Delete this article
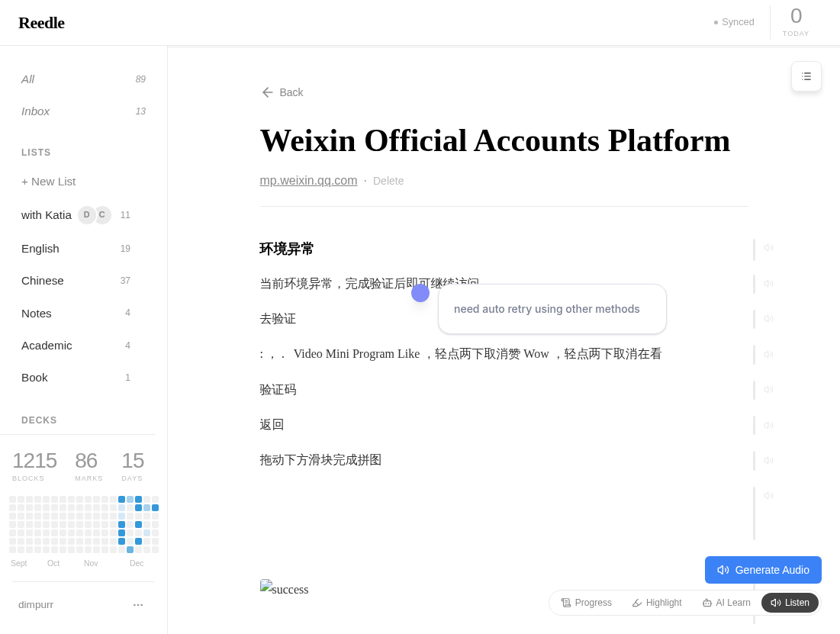 pyautogui.click(x=388, y=182)
